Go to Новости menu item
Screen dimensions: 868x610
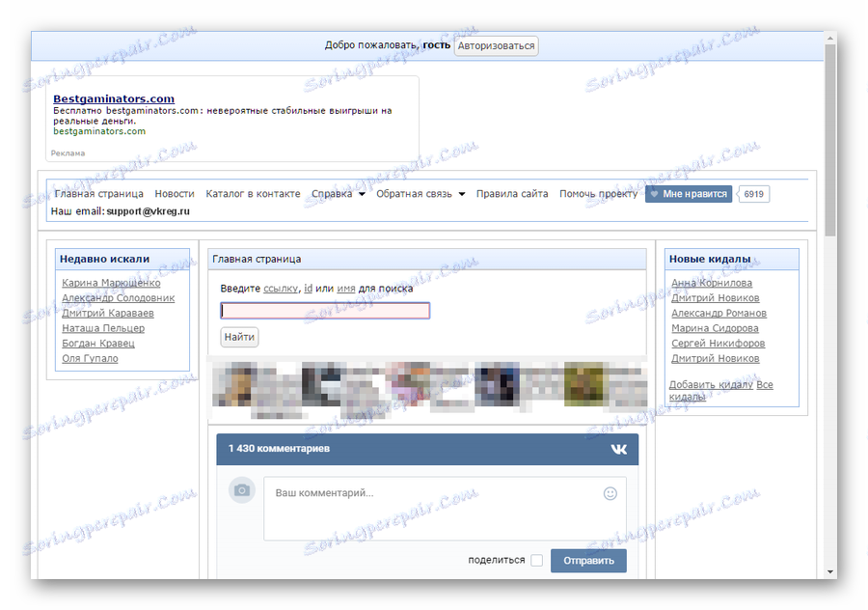pos(175,194)
